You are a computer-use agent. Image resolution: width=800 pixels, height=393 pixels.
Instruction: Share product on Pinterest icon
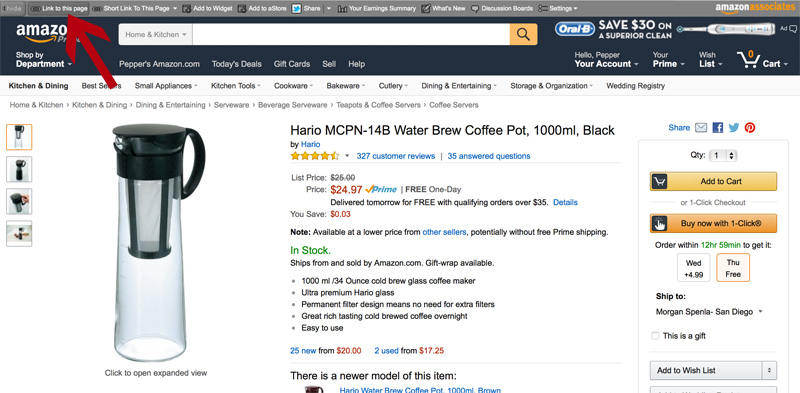click(x=749, y=128)
